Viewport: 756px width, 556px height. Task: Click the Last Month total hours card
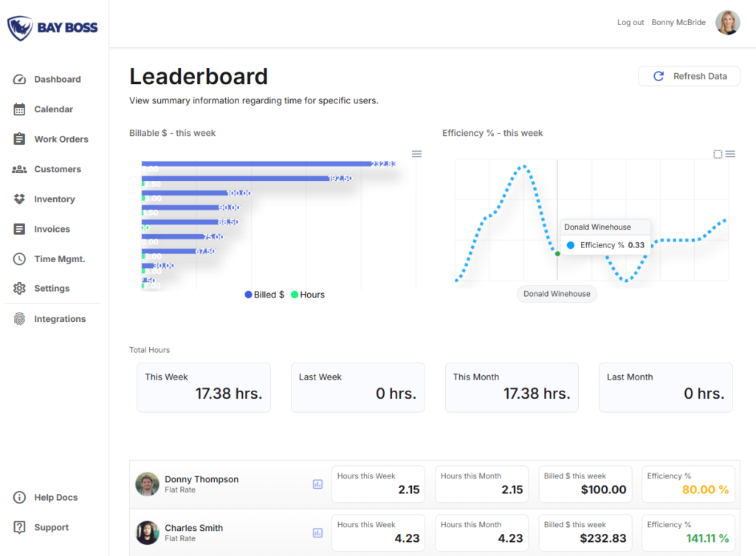point(666,387)
